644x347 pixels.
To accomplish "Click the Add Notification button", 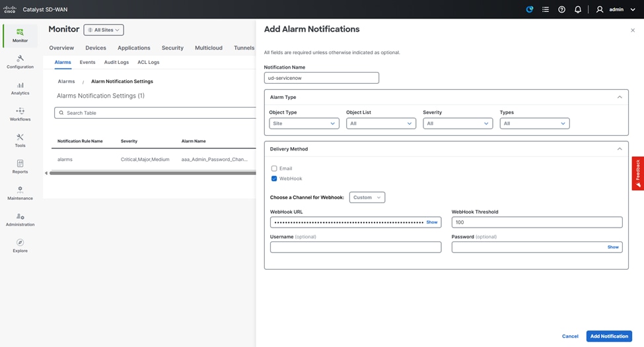I will (x=608, y=336).
